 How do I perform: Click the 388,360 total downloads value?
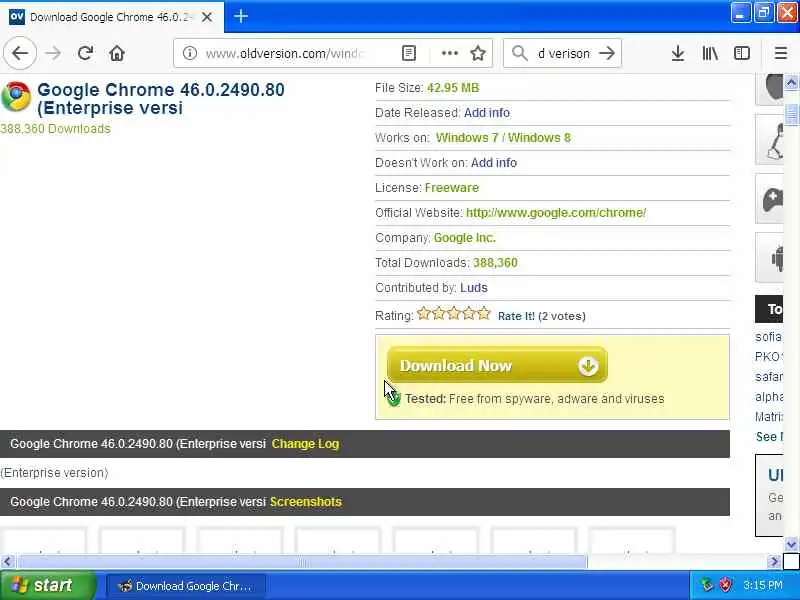click(x=495, y=263)
